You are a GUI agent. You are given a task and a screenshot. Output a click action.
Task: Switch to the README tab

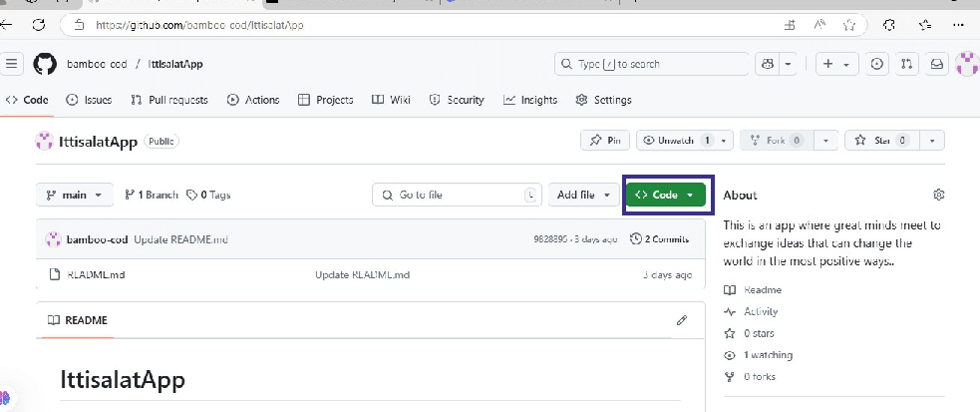click(x=78, y=320)
